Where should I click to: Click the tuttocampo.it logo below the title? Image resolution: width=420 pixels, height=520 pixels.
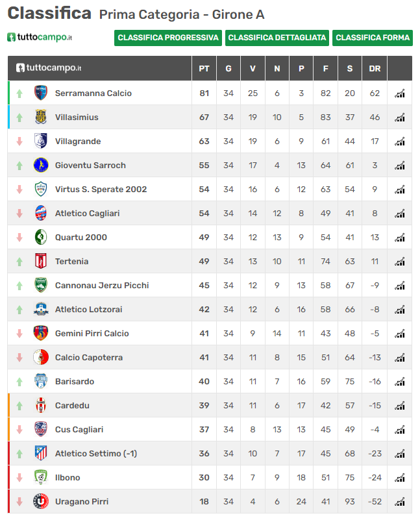(x=40, y=37)
